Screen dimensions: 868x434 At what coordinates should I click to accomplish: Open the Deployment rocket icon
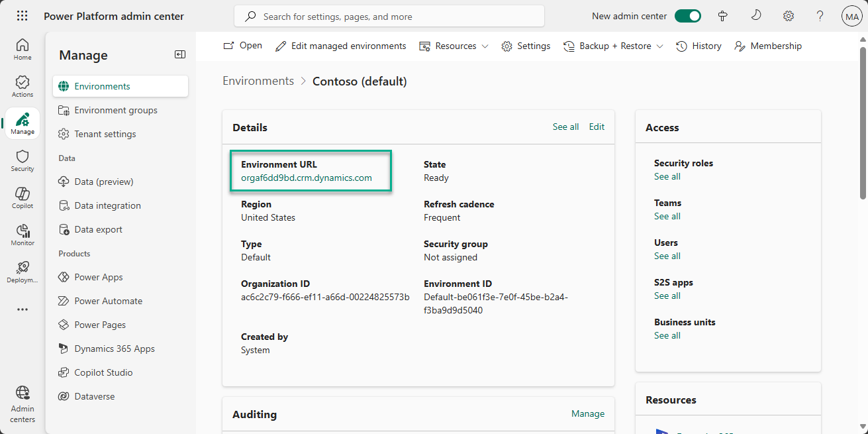pyautogui.click(x=23, y=272)
